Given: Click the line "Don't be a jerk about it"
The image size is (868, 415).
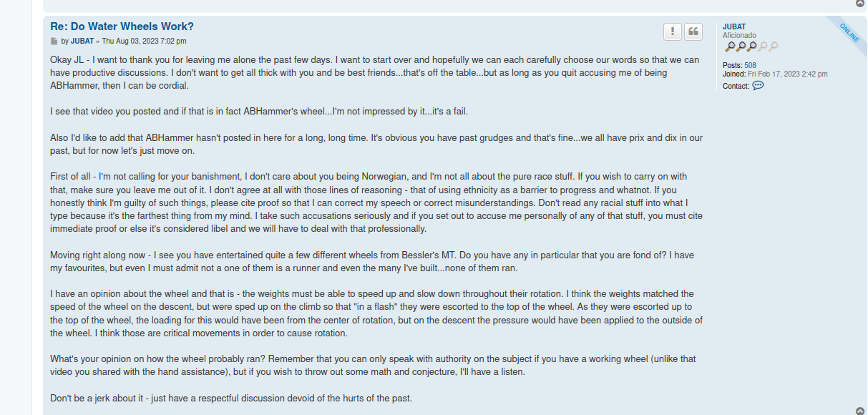Looking at the screenshot, I should point(231,398).
